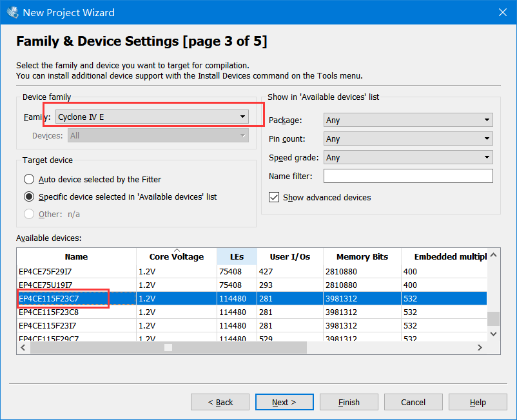Open the Speed grade dropdown
This screenshot has height=420, width=517.
pos(487,157)
